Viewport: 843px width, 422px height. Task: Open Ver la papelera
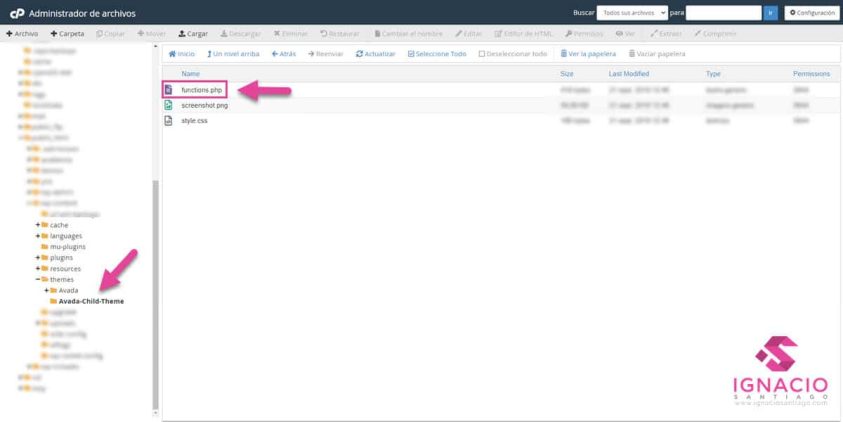(x=588, y=54)
